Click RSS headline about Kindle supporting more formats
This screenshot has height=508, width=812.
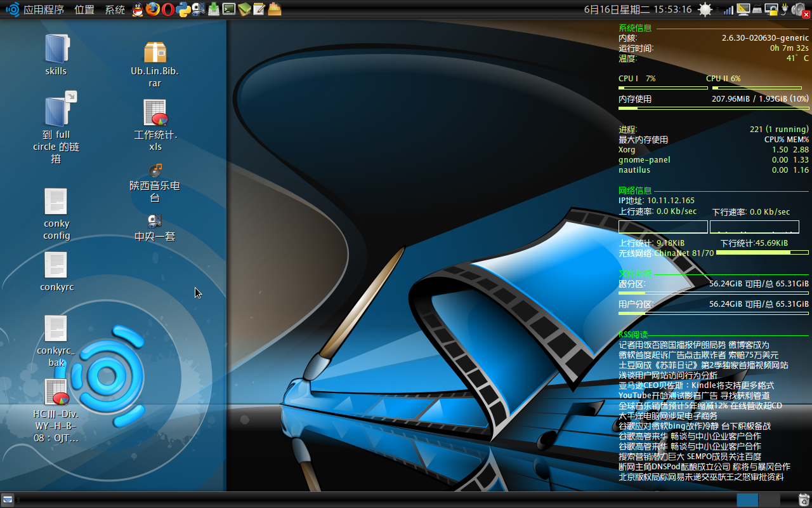coord(696,385)
